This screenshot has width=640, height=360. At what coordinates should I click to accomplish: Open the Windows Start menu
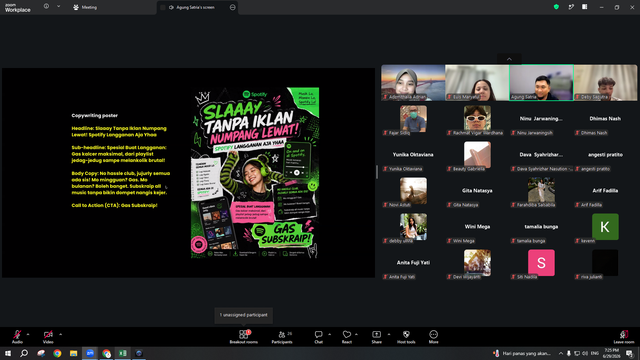pyautogui.click(x=8, y=353)
